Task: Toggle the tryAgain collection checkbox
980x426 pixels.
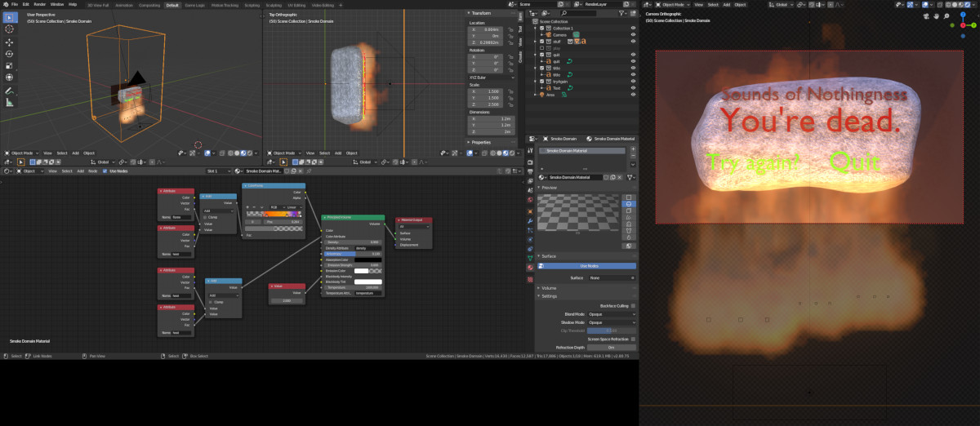Action: tap(540, 81)
